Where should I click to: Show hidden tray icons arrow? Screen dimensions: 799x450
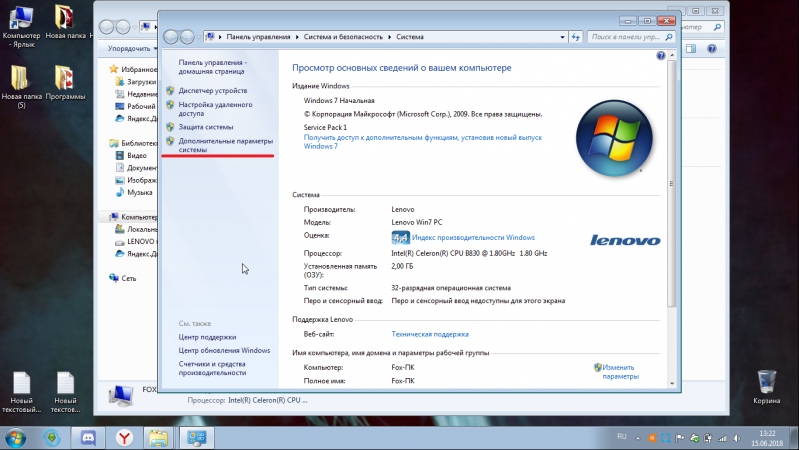pyautogui.click(x=637, y=438)
